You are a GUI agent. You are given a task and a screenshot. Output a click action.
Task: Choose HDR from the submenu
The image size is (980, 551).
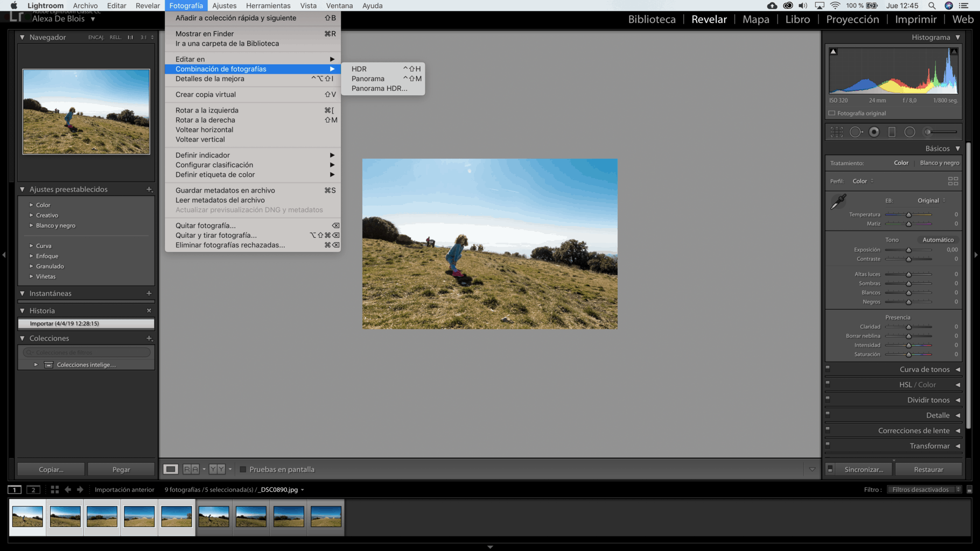click(x=383, y=69)
